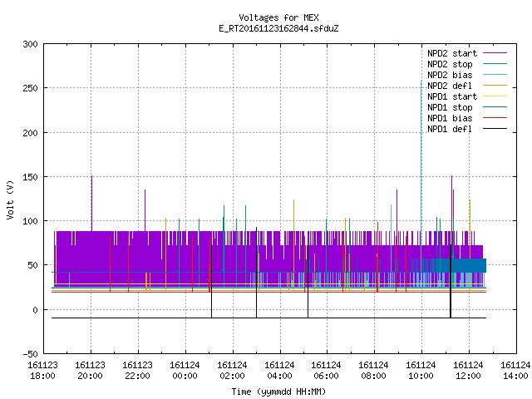Click the NPD2 start purple legend line
This screenshot has height=399, width=532.
tap(495, 53)
